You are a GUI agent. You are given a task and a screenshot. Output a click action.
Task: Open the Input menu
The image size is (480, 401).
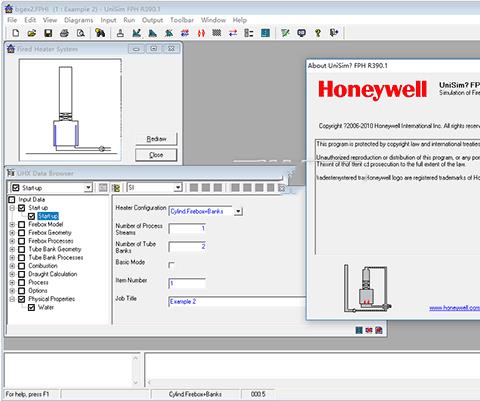click(108, 20)
